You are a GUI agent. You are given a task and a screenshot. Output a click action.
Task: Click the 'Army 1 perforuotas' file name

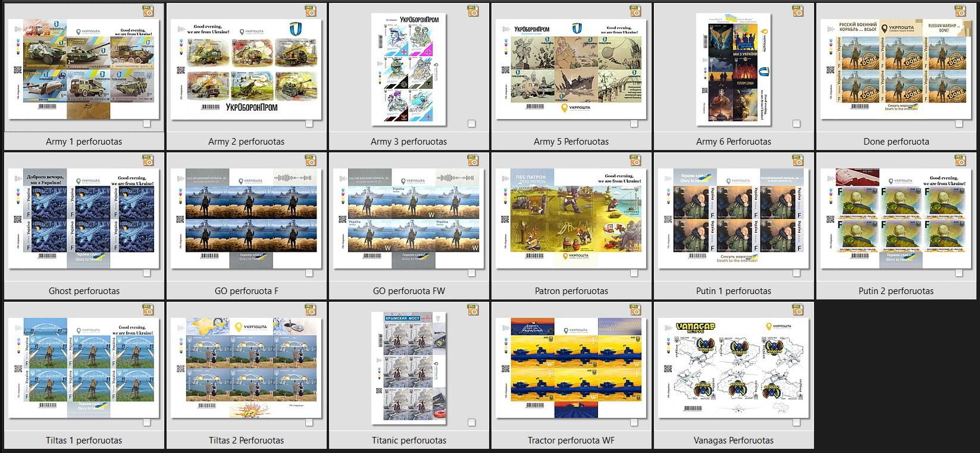84,142
